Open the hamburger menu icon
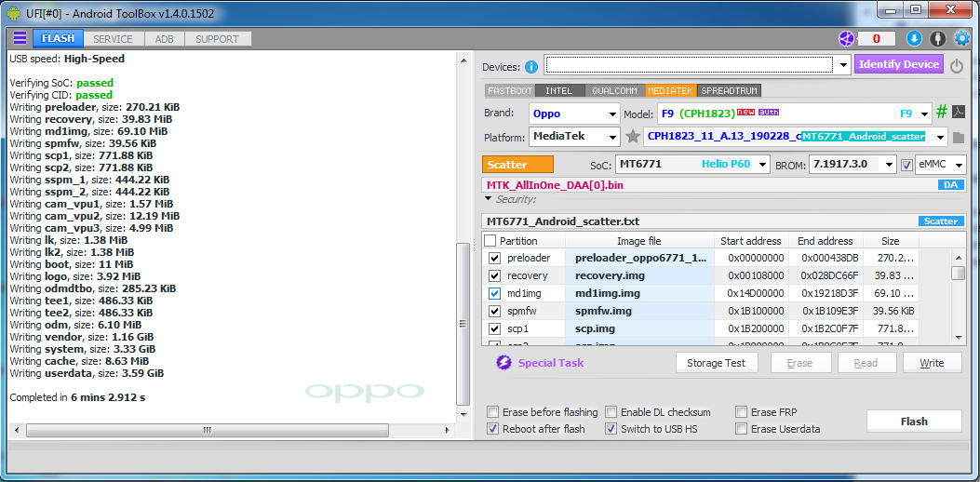The height and width of the screenshot is (482, 980). click(20, 38)
